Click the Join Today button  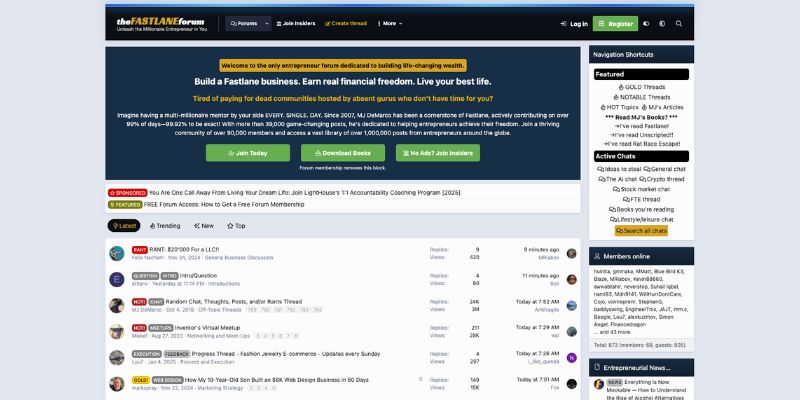[x=248, y=153]
